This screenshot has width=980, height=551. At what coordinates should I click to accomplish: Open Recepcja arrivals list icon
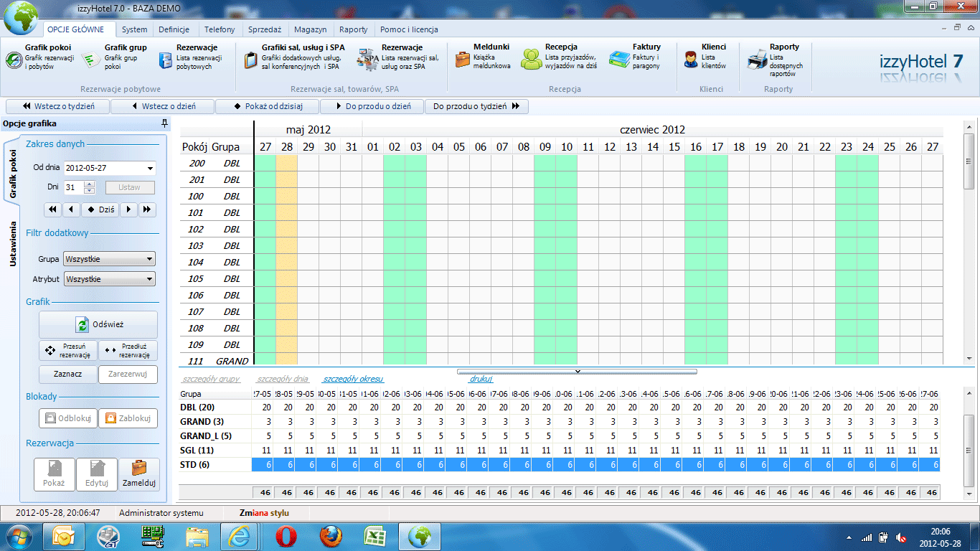(532, 60)
